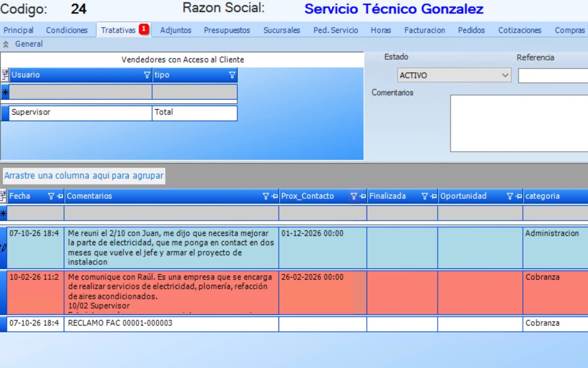Switch to the Principal tab
This screenshot has height=368, width=588.
click(18, 30)
